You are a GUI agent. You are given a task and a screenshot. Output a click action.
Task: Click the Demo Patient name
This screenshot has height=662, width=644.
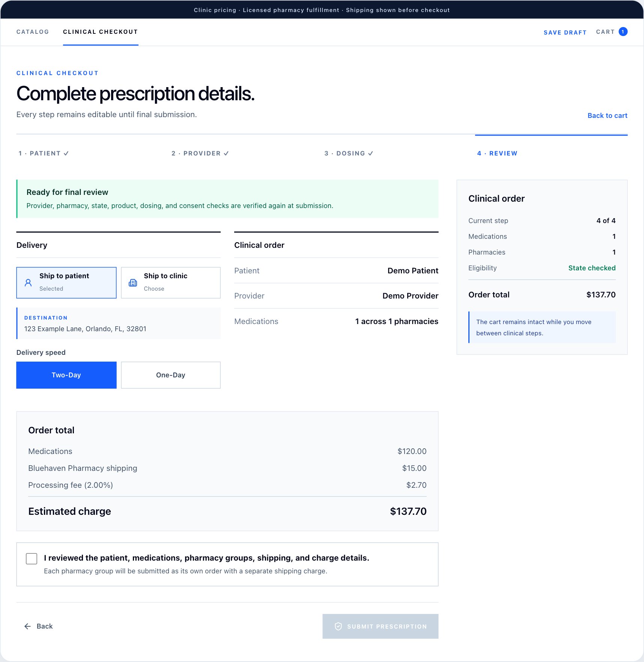(x=413, y=271)
